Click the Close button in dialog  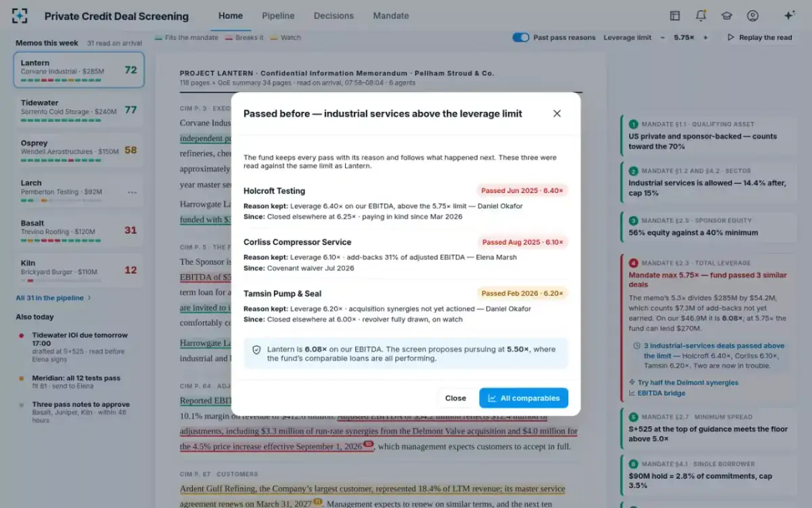455,398
